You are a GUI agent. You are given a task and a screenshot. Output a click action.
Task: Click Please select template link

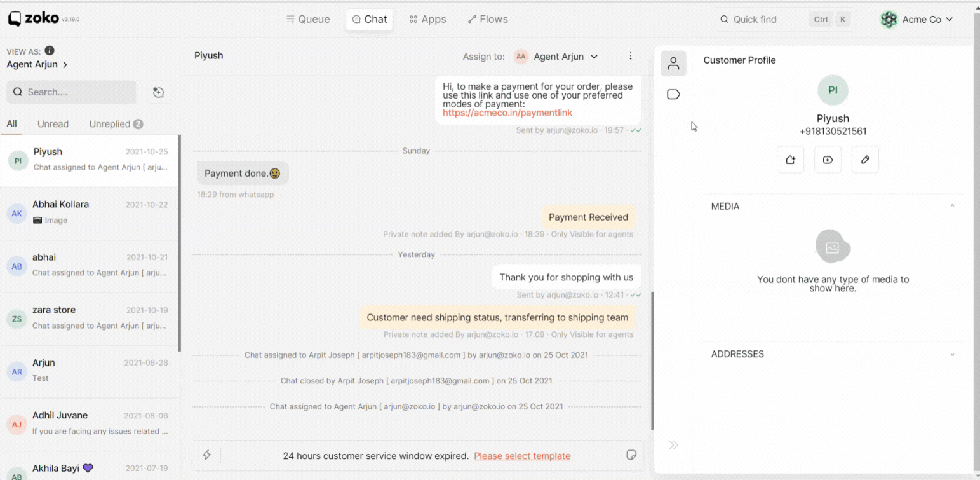tap(522, 456)
